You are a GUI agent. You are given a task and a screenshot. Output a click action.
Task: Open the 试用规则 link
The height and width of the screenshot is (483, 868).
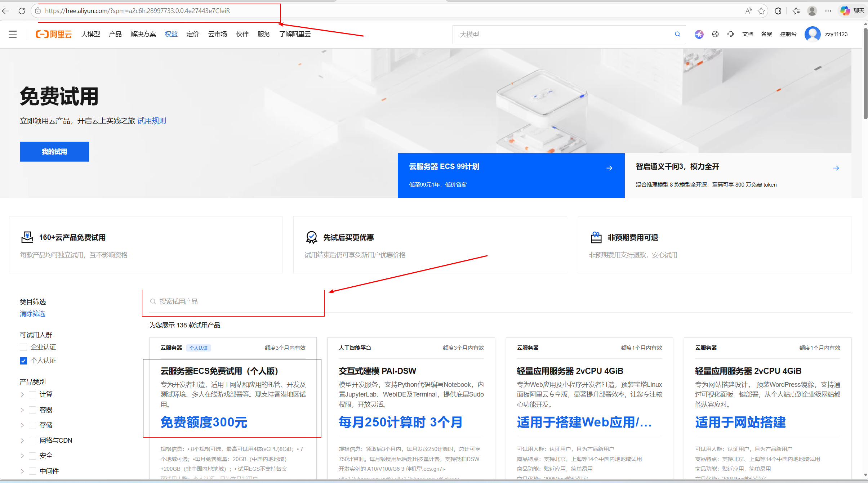click(x=151, y=121)
